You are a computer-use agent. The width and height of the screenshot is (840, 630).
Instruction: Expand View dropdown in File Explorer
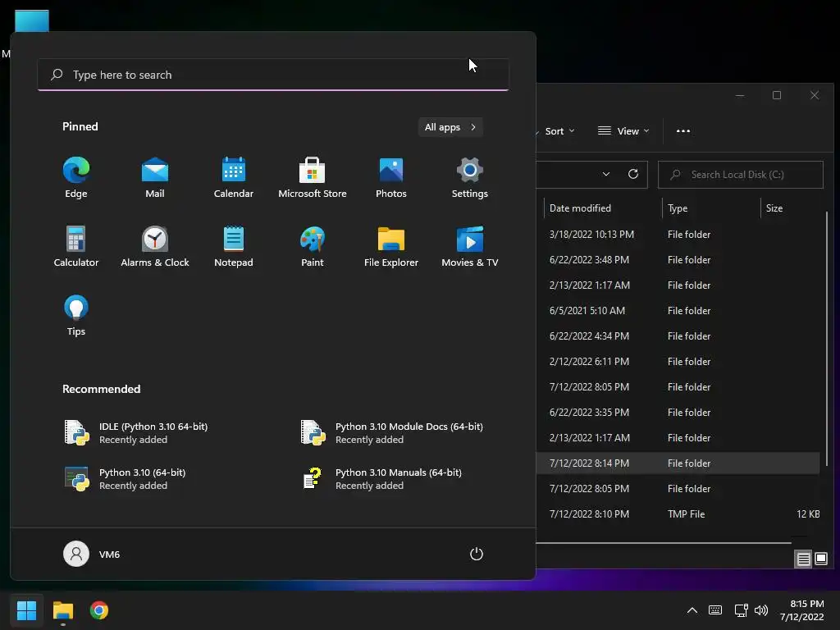[623, 131]
